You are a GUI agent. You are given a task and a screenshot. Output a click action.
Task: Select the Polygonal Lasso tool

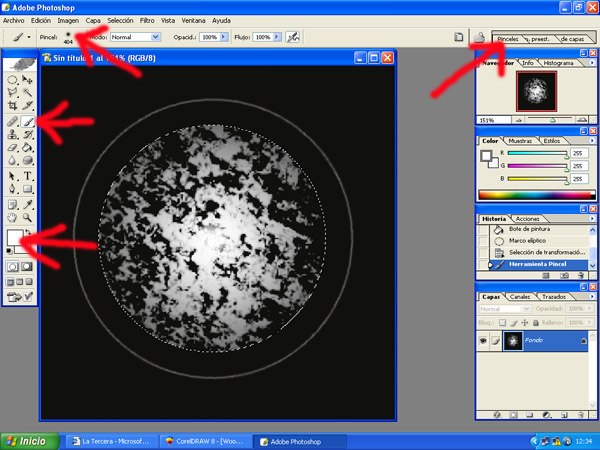[12, 92]
